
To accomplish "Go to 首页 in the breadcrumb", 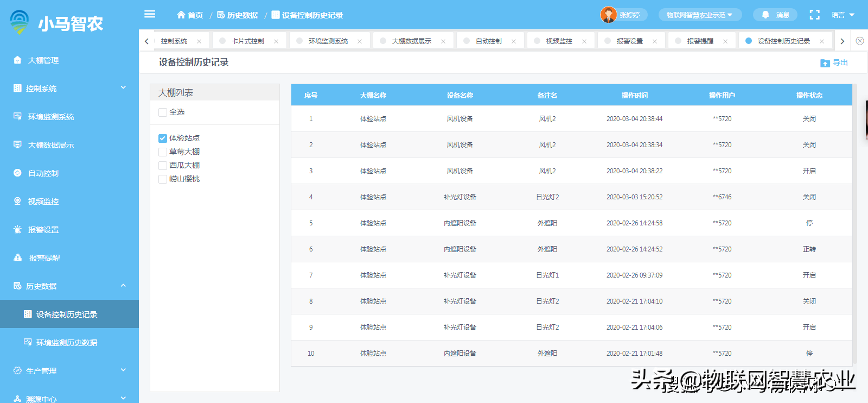I will (190, 15).
